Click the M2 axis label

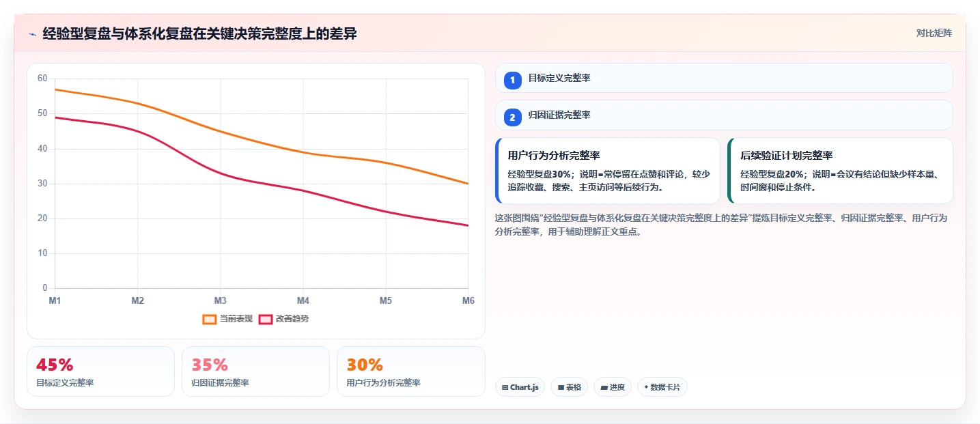pos(137,300)
